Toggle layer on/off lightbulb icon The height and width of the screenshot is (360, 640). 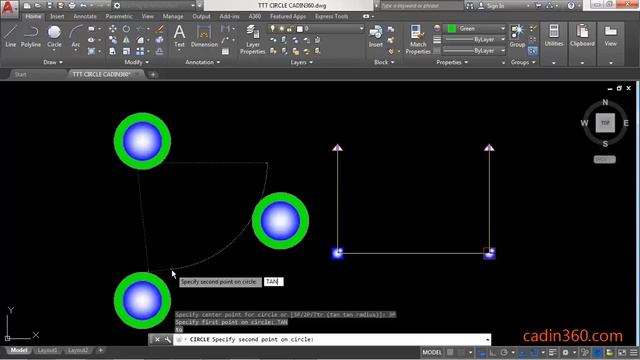pyautogui.click(x=273, y=29)
